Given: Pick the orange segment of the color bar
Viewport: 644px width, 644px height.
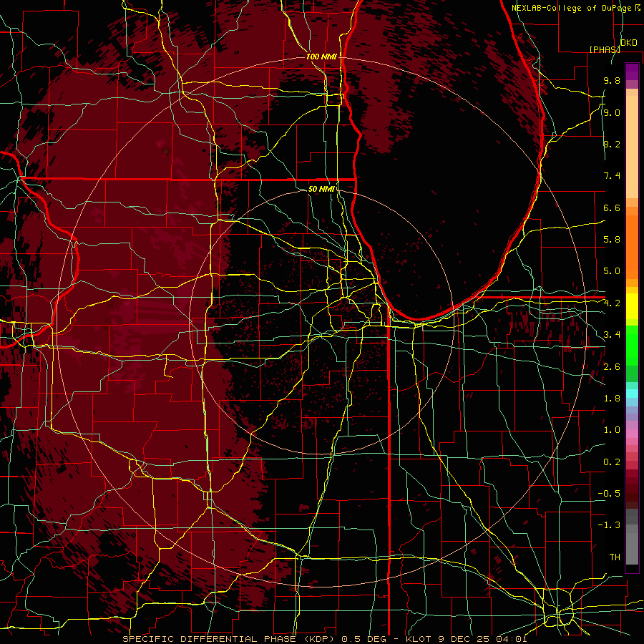Looking at the screenshot, I should click(632, 248).
